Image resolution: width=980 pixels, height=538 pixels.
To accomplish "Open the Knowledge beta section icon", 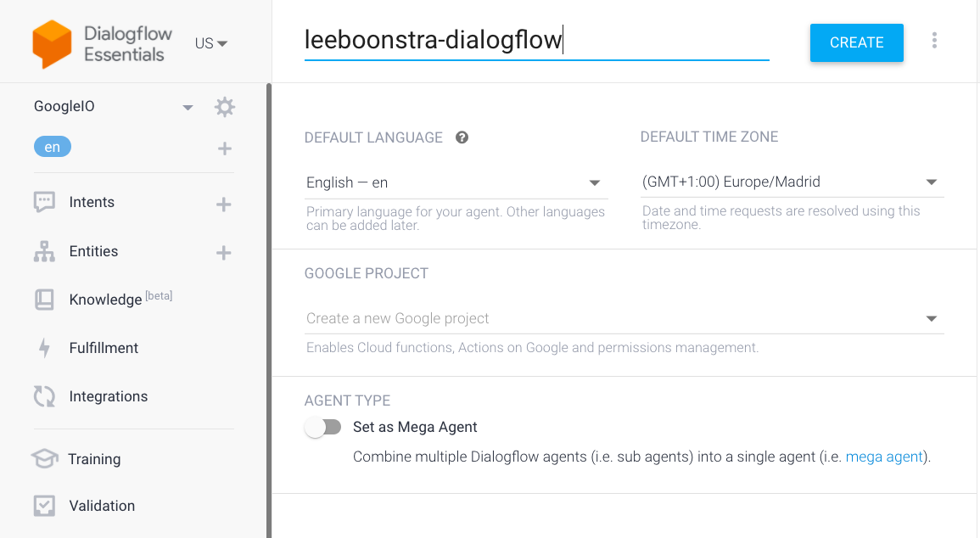I will pyautogui.click(x=44, y=300).
